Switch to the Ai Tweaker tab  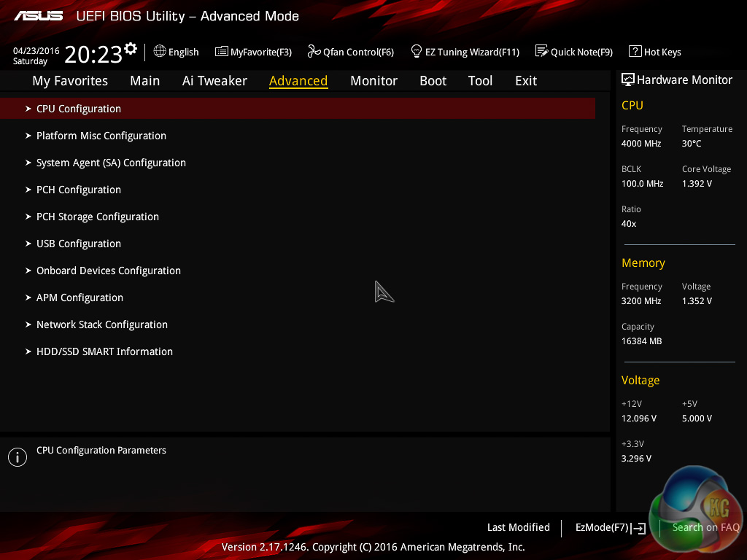coord(214,81)
